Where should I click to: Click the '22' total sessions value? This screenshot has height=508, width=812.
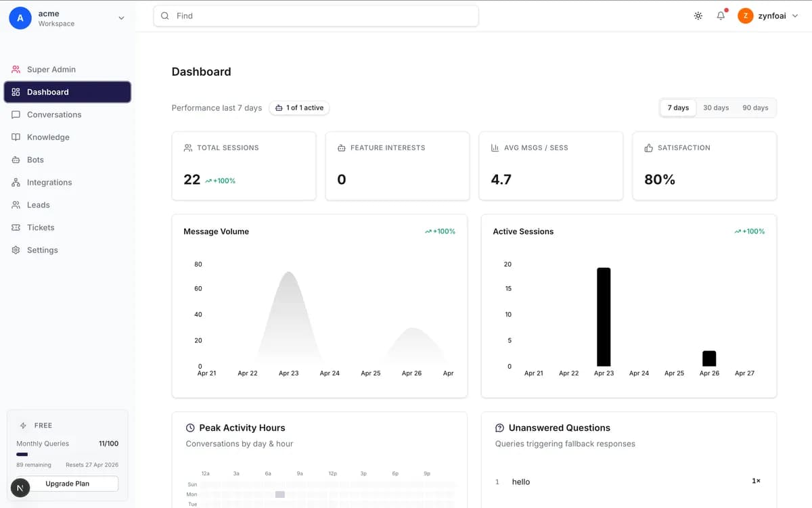[192, 179]
